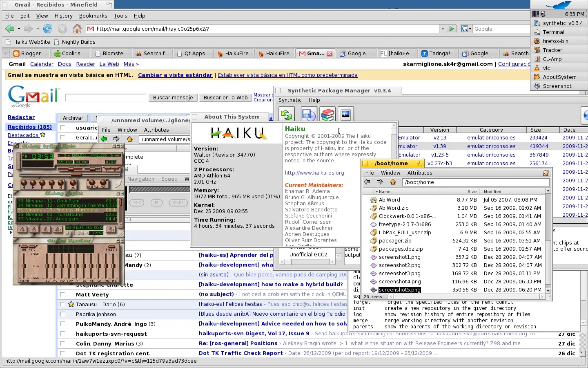This screenshot has width=588, height=368.
Task: Click the browser's grey forward arrow
Action: (x=28, y=29)
